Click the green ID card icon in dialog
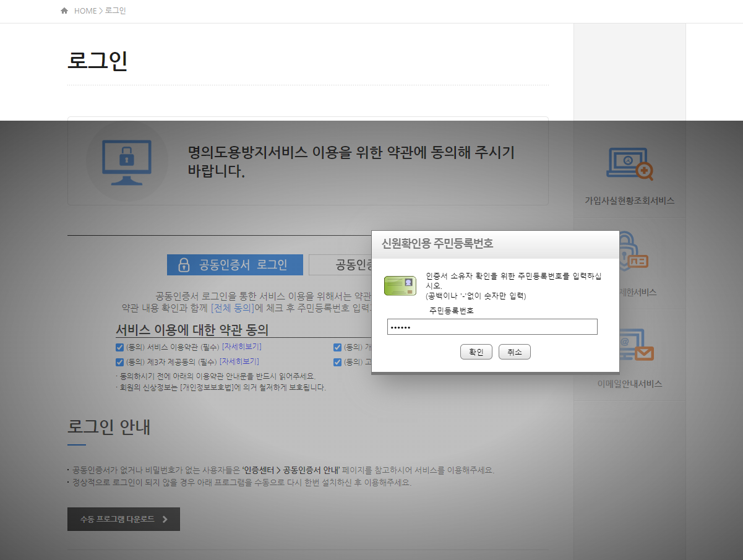 point(400,285)
